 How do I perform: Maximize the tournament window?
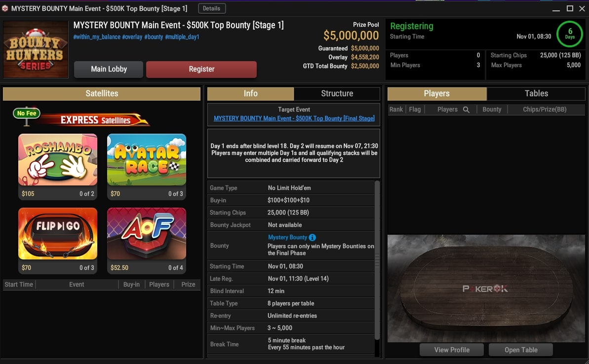[x=570, y=8]
